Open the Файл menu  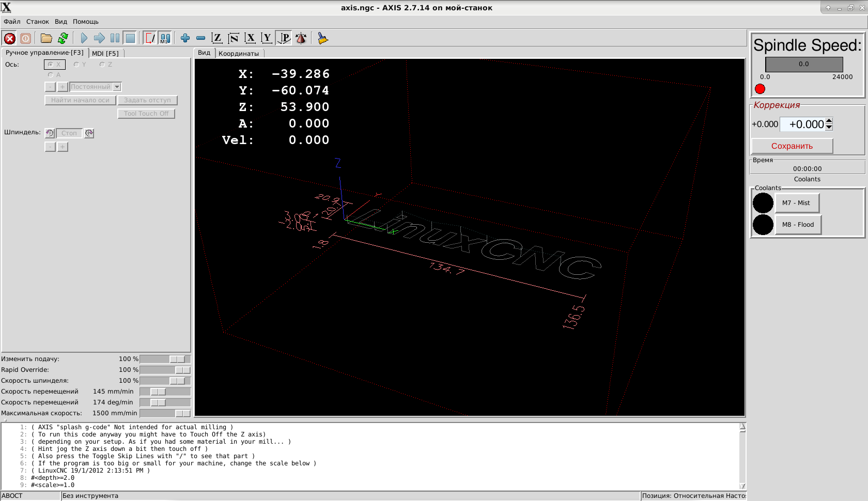click(12, 22)
